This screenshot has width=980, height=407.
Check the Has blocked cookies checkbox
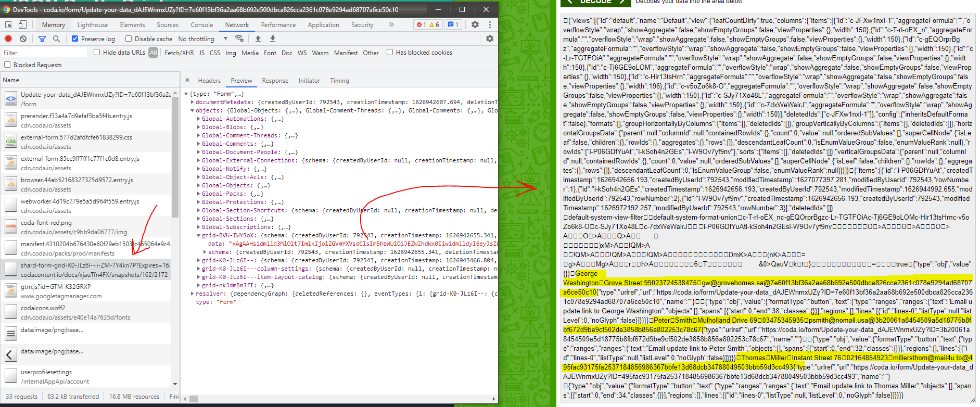click(x=390, y=52)
